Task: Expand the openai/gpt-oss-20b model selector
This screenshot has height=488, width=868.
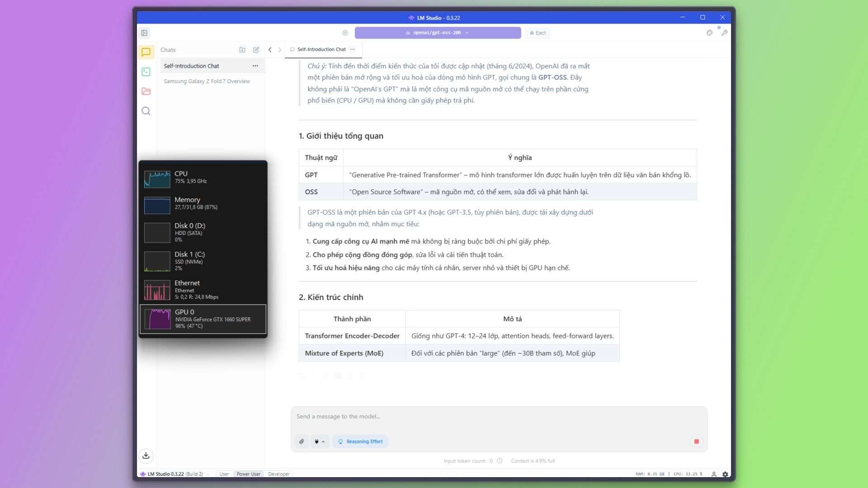Action: tap(437, 33)
